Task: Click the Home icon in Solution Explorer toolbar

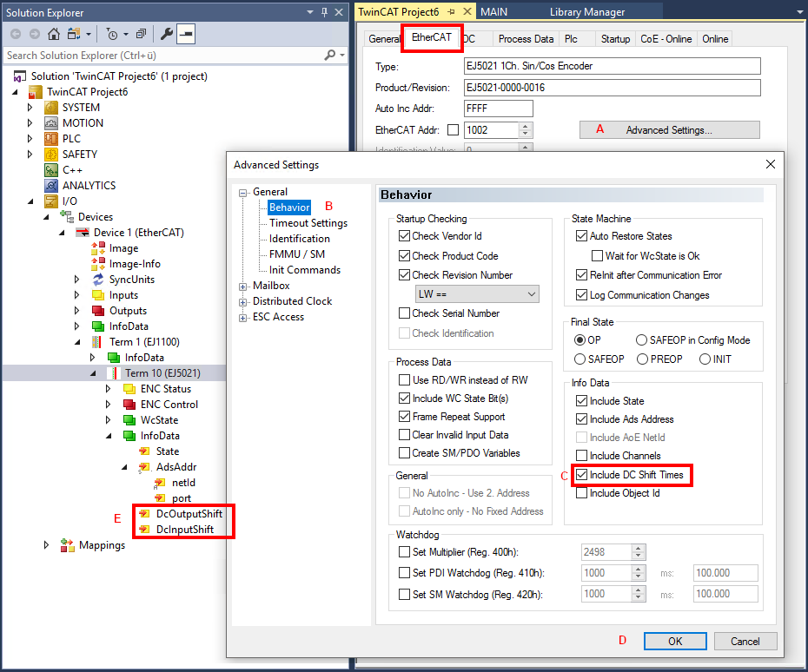Action: [x=54, y=34]
